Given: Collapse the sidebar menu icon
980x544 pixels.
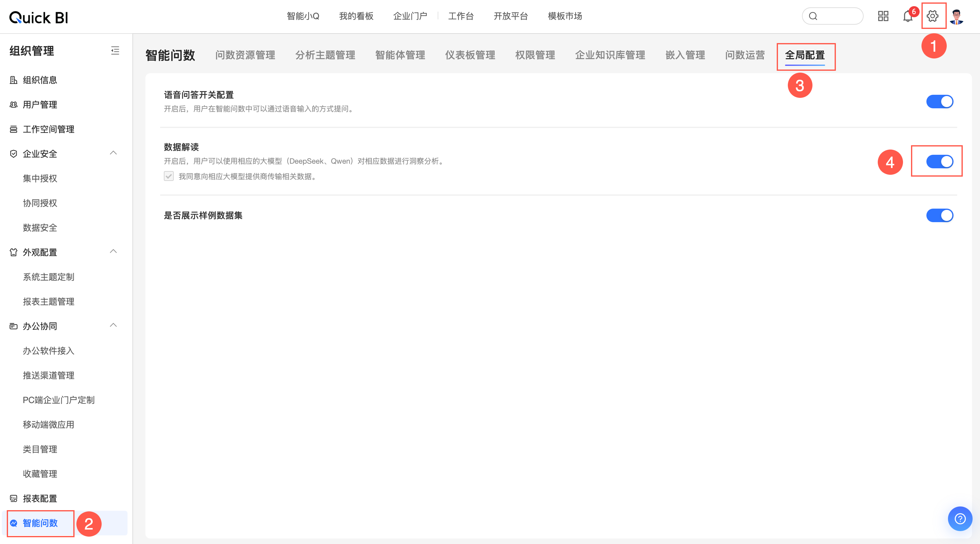Looking at the screenshot, I should point(115,50).
